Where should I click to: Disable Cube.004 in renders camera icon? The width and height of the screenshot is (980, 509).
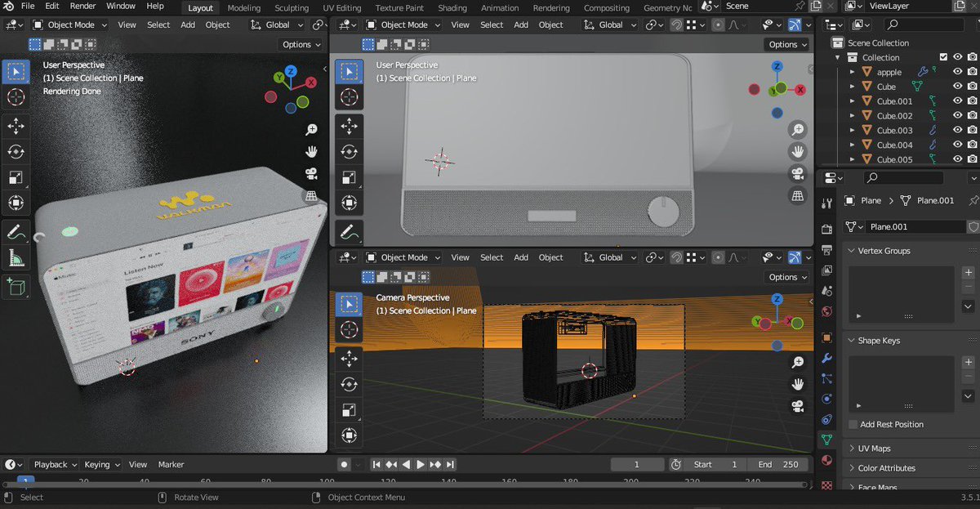pyautogui.click(x=973, y=145)
